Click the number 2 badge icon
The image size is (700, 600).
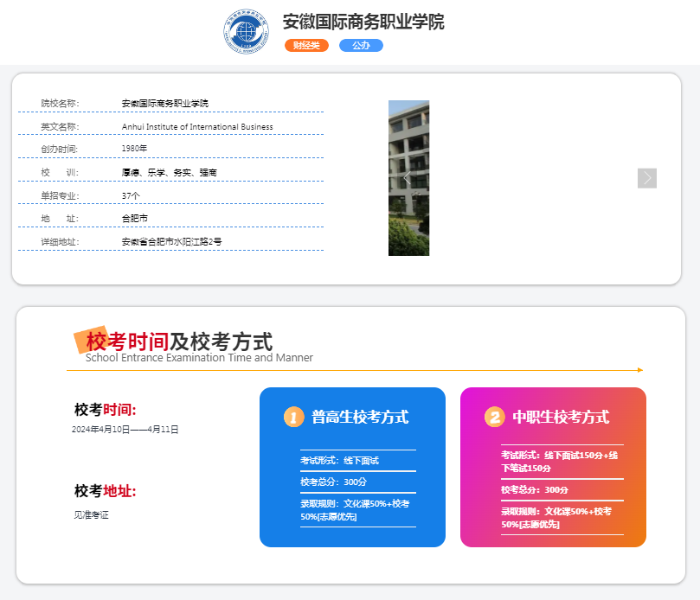click(495, 417)
